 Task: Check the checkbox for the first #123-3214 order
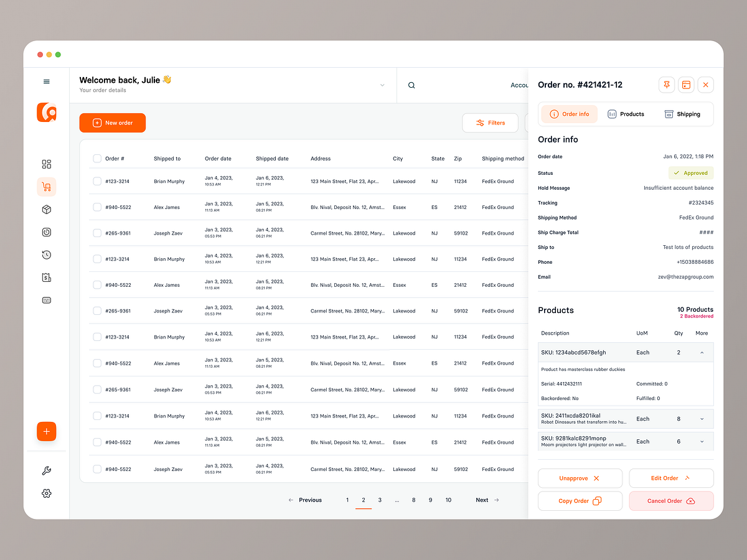[x=96, y=181]
